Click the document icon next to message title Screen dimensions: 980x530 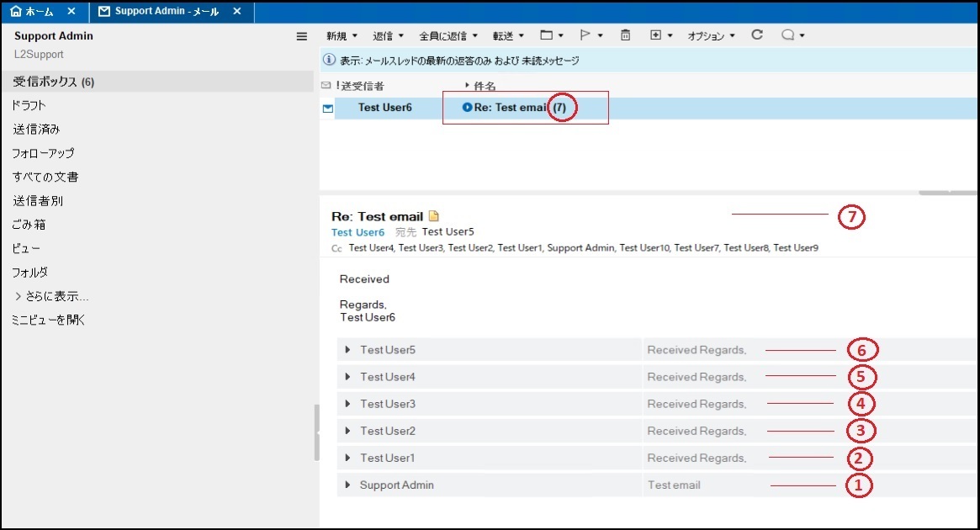tap(434, 216)
